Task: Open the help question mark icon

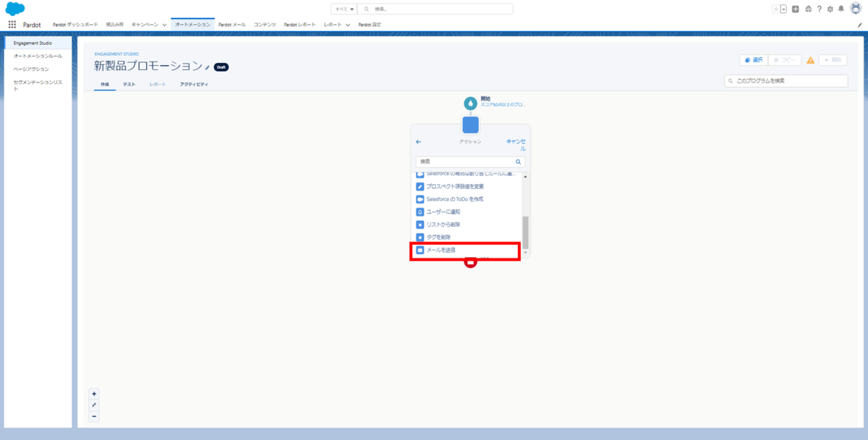Action: click(819, 9)
